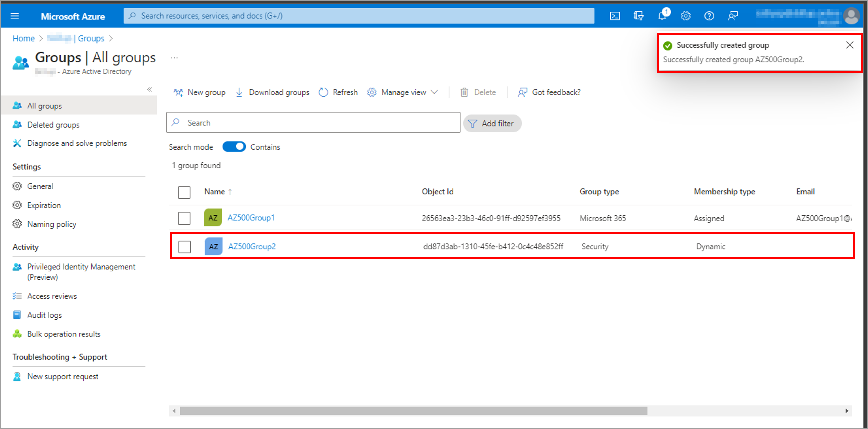Click Add filter button

click(x=492, y=123)
